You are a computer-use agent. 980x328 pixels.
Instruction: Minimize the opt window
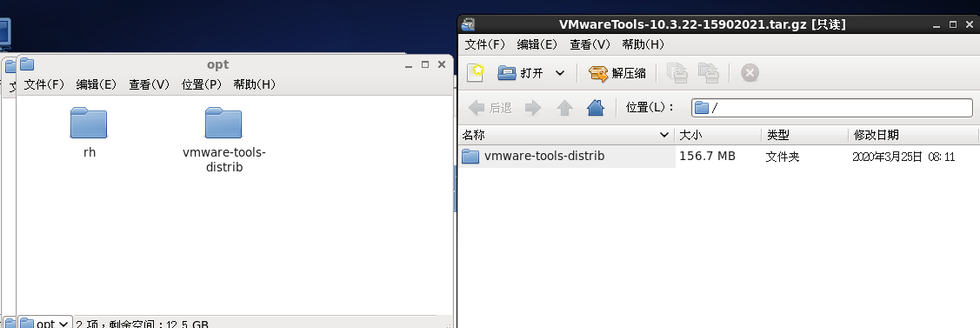point(409,65)
